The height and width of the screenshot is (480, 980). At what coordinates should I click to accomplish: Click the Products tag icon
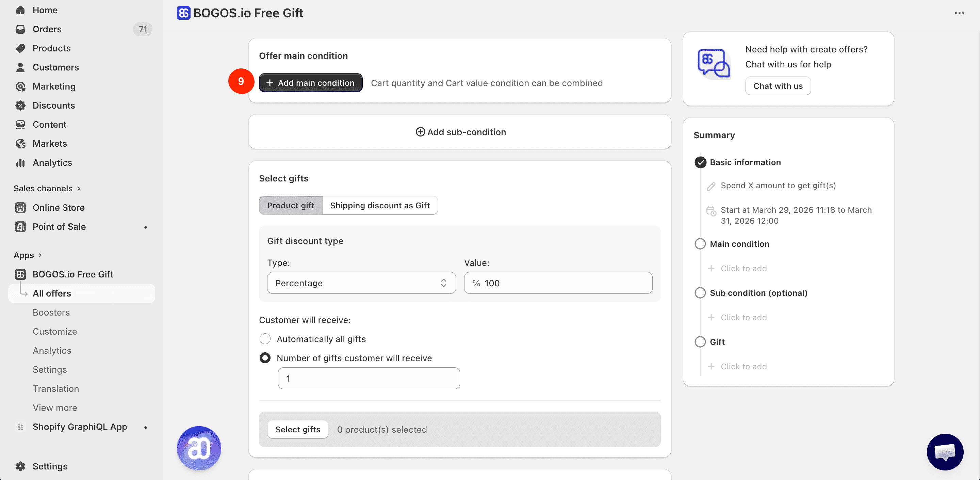tap(20, 48)
